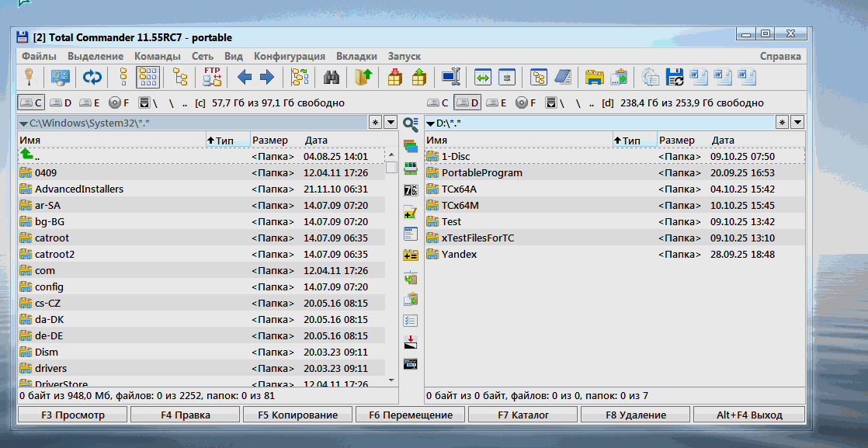Go back with the blue left arrow
Screen dimensions: 868x448
244,78
